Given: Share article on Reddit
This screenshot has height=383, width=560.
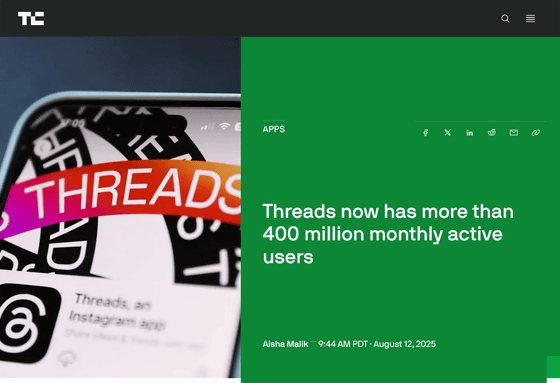Looking at the screenshot, I should point(492,133).
